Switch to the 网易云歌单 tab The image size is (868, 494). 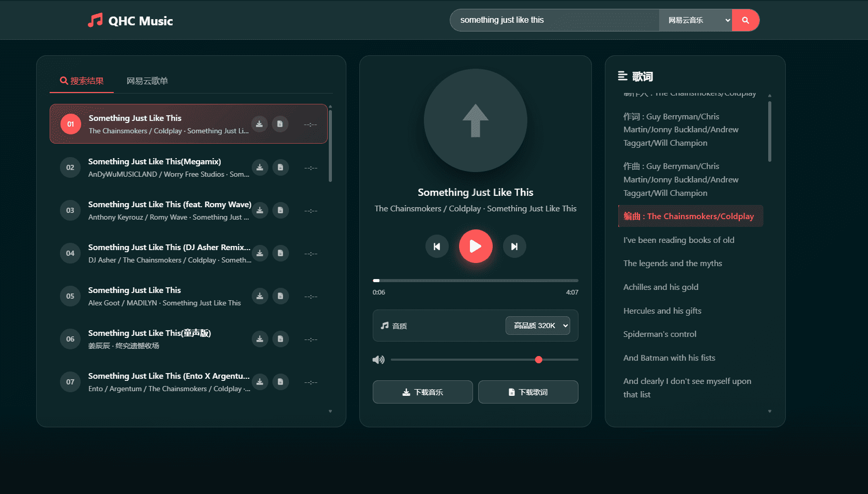coord(147,81)
